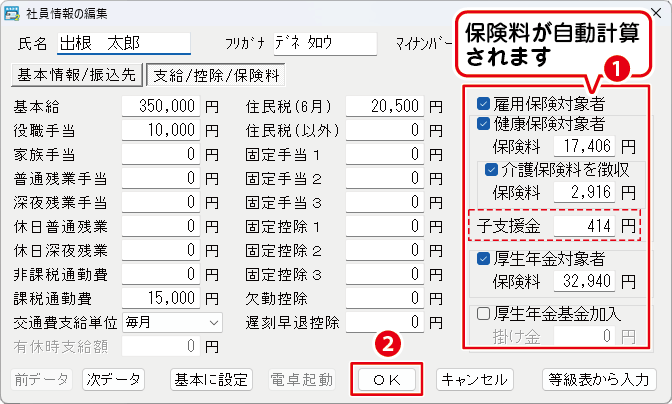Toggle 介護保険料を徴収 checkbox

492,169
